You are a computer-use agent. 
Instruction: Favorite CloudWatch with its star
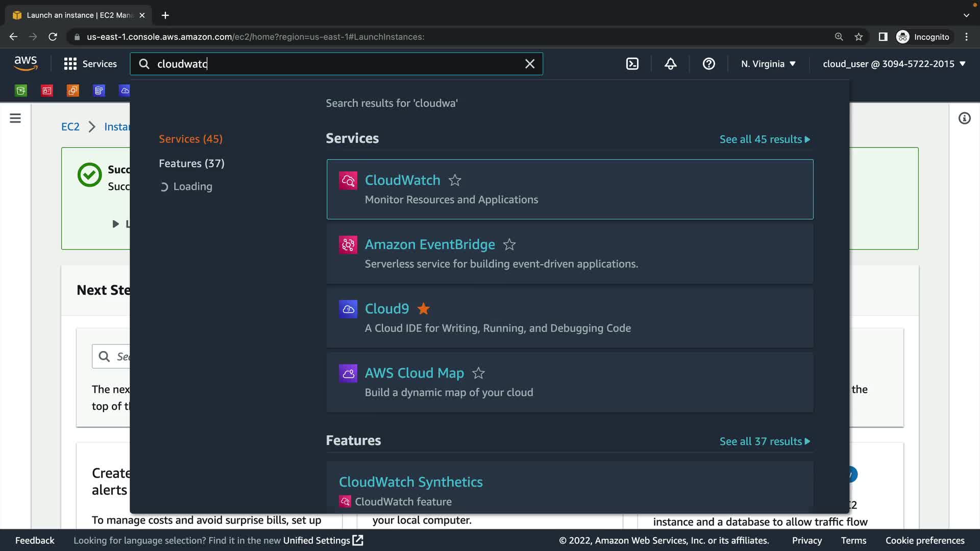click(454, 180)
